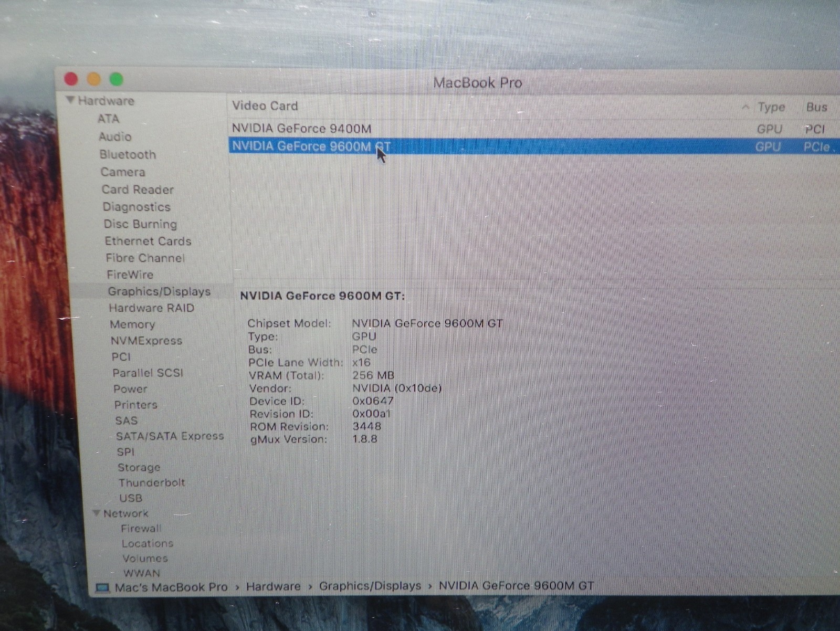Select SPI in the sidebar
The height and width of the screenshot is (631, 840).
click(x=125, y=451)
